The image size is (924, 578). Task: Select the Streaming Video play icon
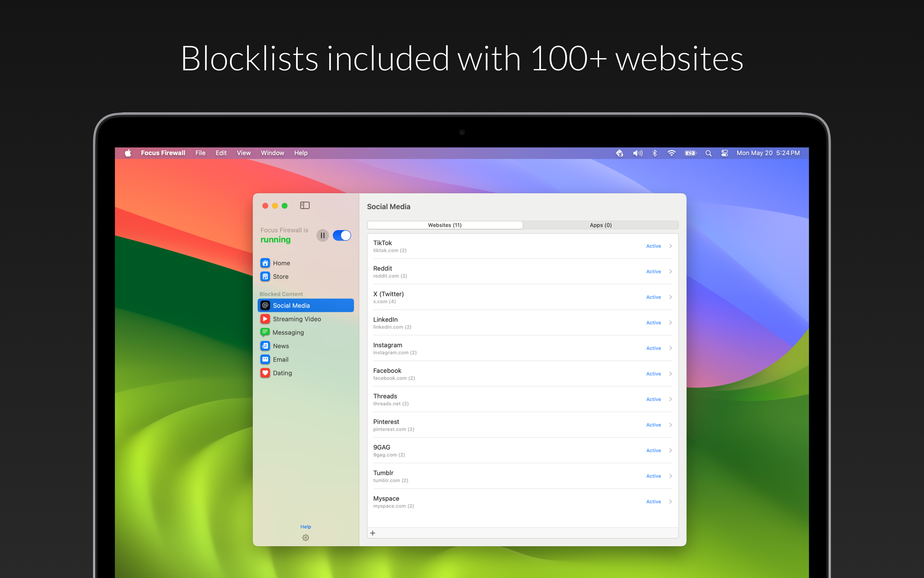click(265, 319)
